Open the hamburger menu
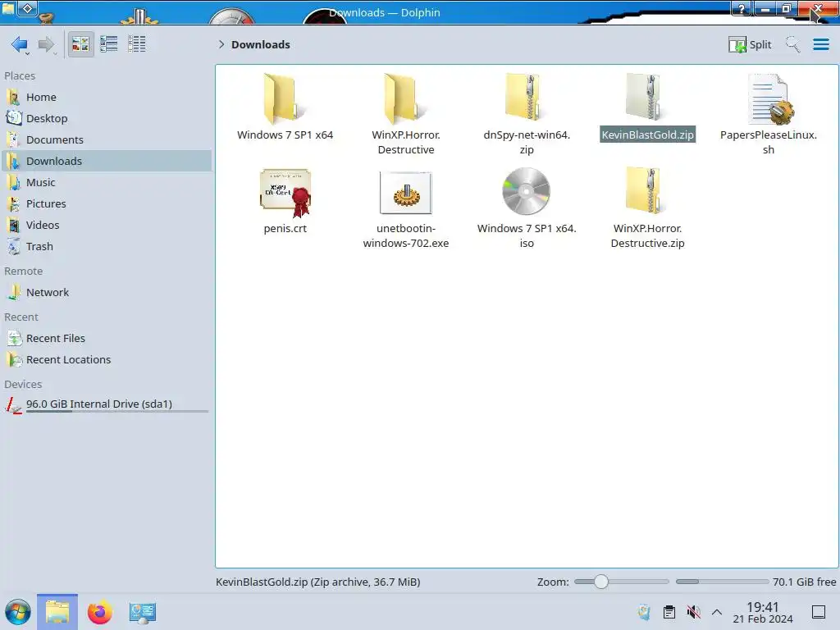Image resolution: width=840 pixels, height=630 pixels. (820, 44)
